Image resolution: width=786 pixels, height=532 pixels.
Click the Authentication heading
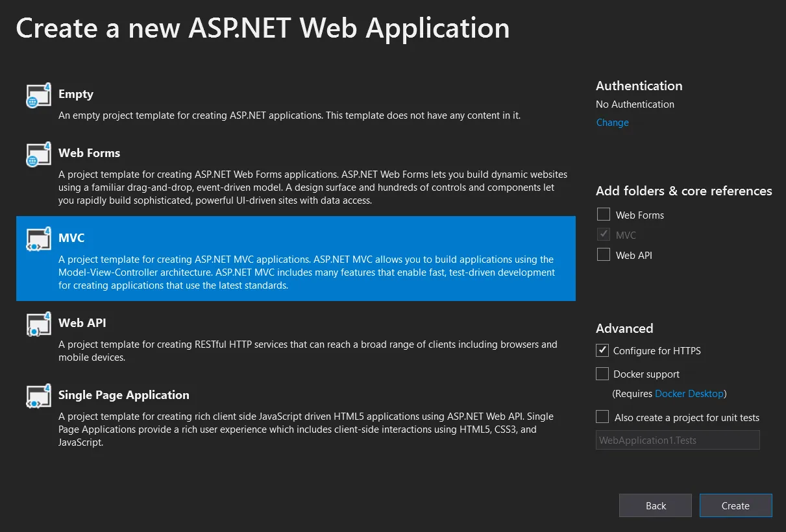(639, 86)
